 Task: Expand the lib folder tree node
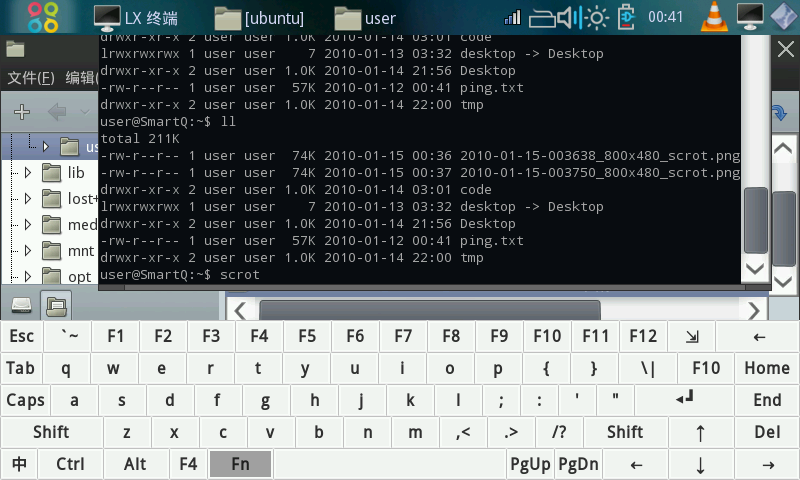tap(27, 173)
